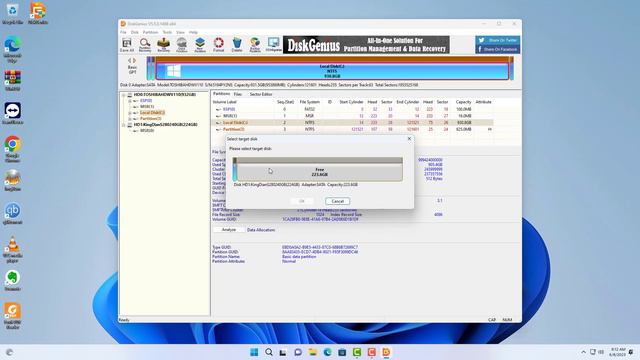This screenshot has height=360, width=640.
Task: Collapse the HD0 TOSHIBA disk tree node
Action: click(124, 95)
